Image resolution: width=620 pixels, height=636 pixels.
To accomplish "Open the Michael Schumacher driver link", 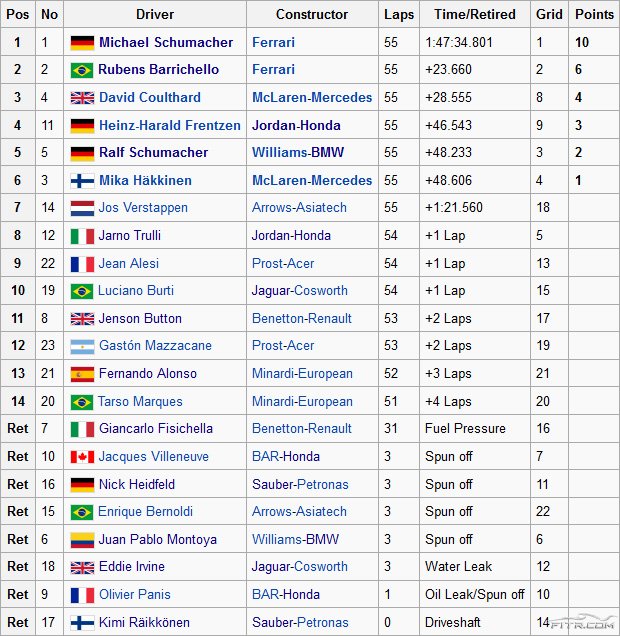I will [x=166, y=43].
